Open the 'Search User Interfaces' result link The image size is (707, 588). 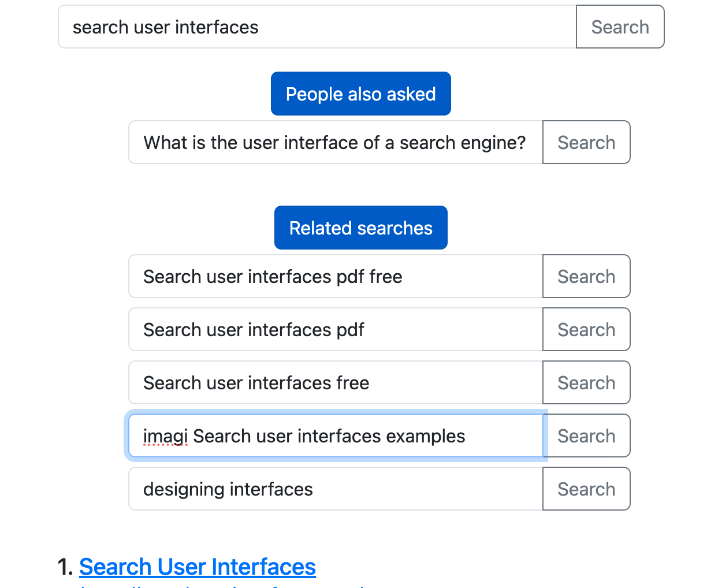pyautogui.click(x=198, y=567)
